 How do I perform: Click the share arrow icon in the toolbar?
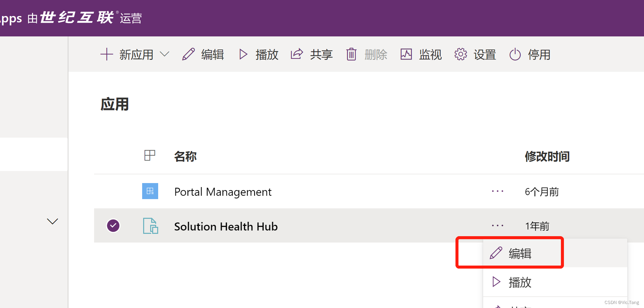pyautogui.click(x=297, y=54)
